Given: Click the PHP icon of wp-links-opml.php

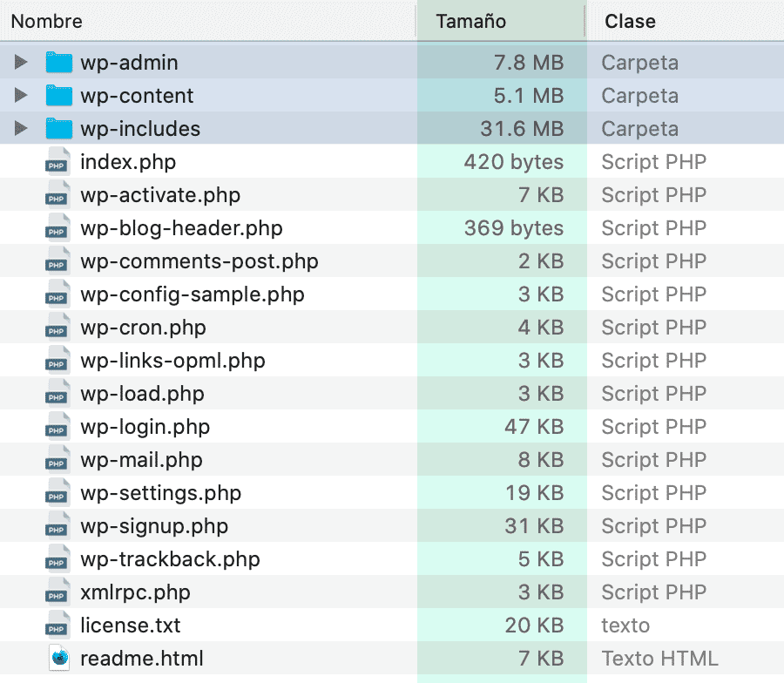Looking at the screenshot, I should 57,360.
